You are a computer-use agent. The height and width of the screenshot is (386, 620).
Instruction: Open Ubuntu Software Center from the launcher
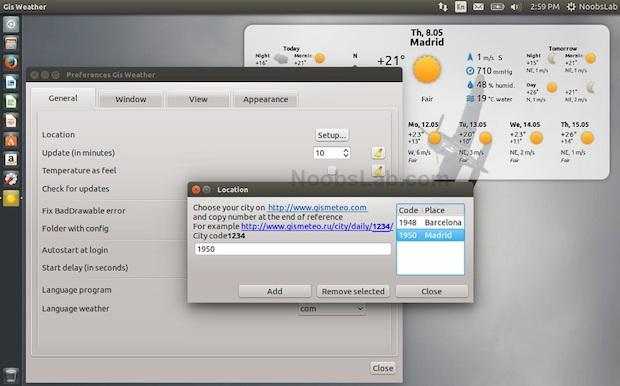pyautogui.click(x=11, y=140)
